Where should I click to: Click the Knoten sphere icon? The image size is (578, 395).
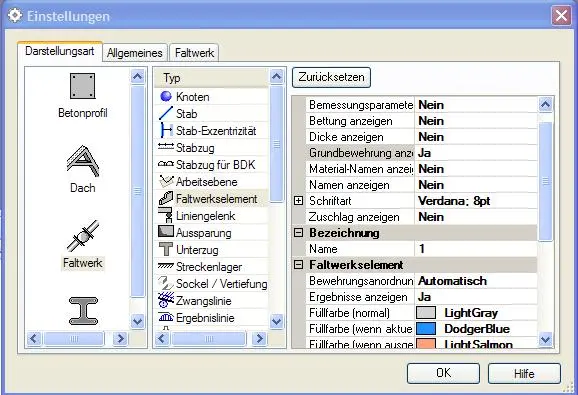166,97
